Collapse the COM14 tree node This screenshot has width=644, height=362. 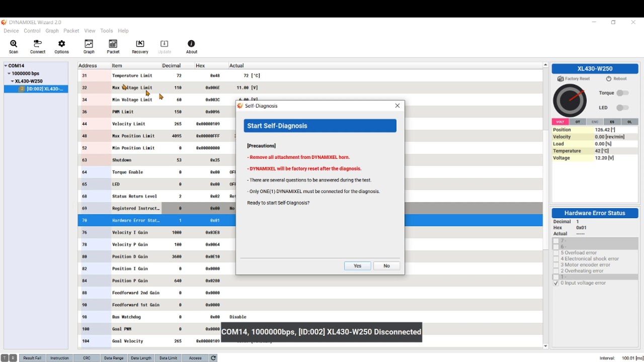(6, 66)
